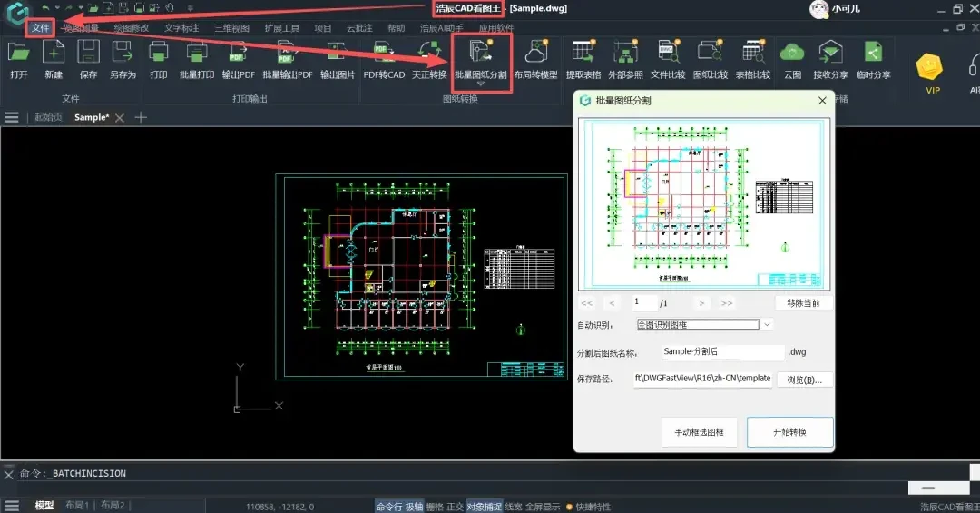
Task: Click the 表格比较 table compare icon
Action: 752,53
